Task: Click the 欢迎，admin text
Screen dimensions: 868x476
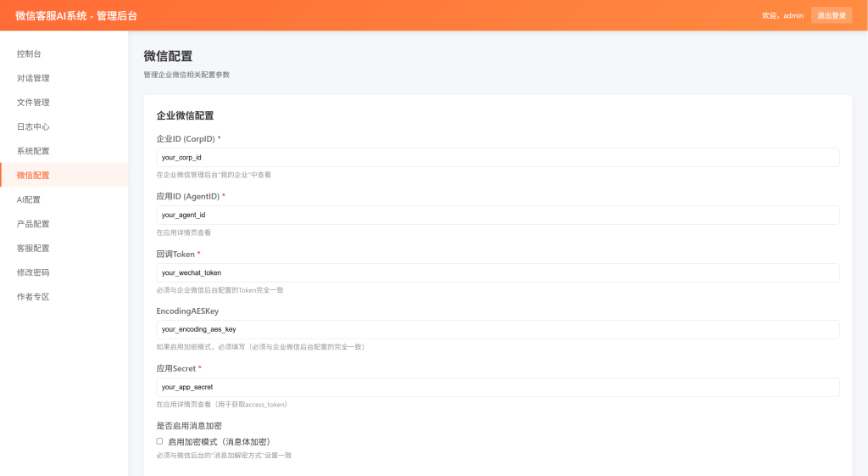Action: click(x=782, y=15)
